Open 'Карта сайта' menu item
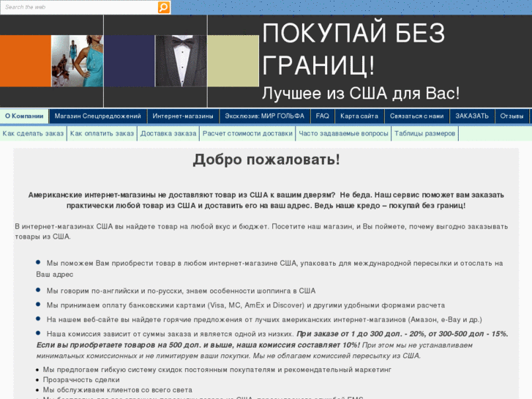 [x=359, y=116]
